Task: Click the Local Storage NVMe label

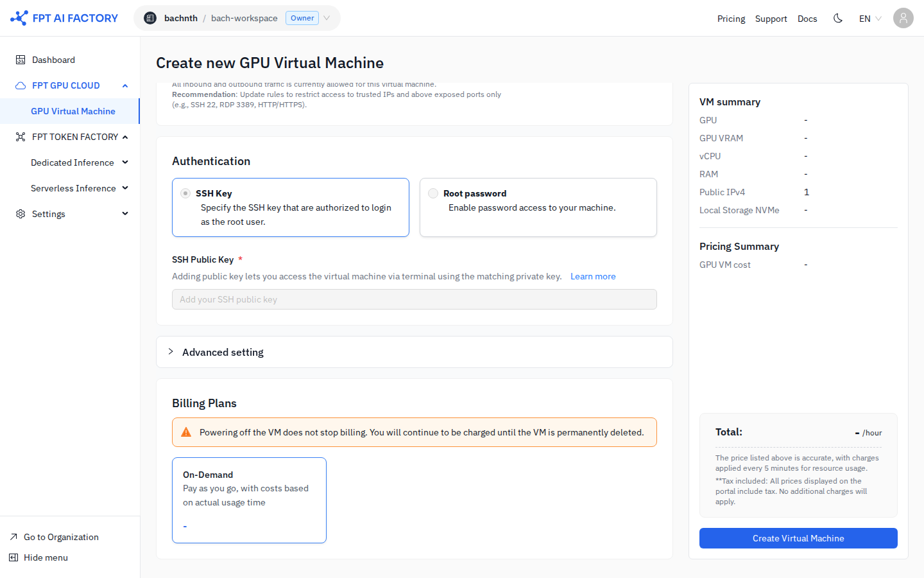Action: click(739, 210)
